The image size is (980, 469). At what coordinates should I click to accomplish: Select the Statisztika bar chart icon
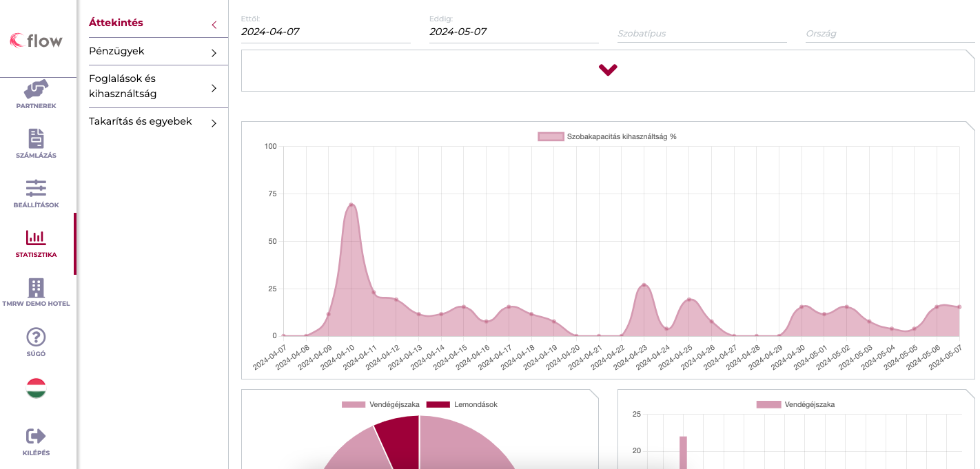pyautogui.click(x=36, y=238)
